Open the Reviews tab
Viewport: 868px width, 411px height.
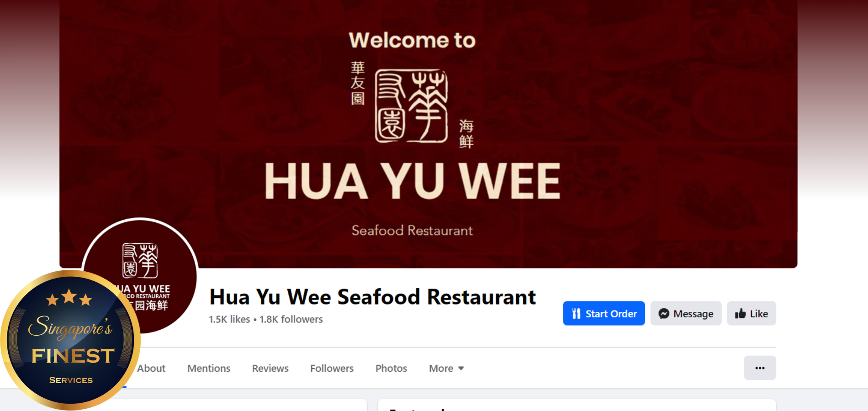point(270,369)
